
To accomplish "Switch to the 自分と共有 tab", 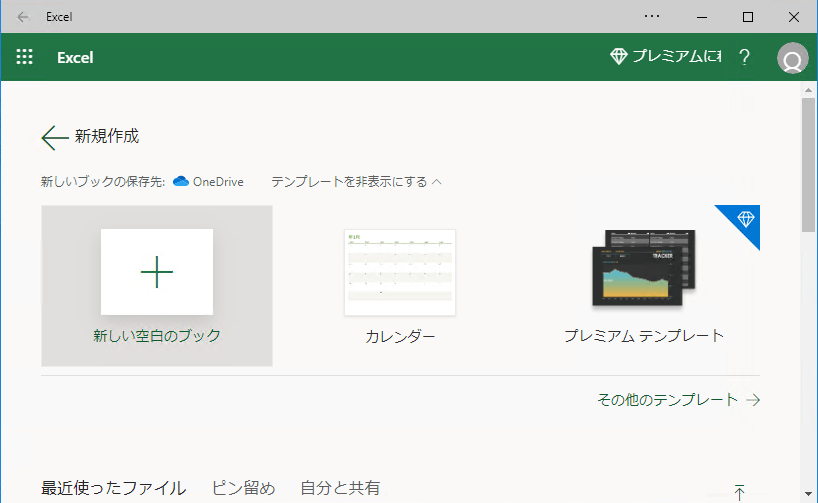I will [340, 488].
